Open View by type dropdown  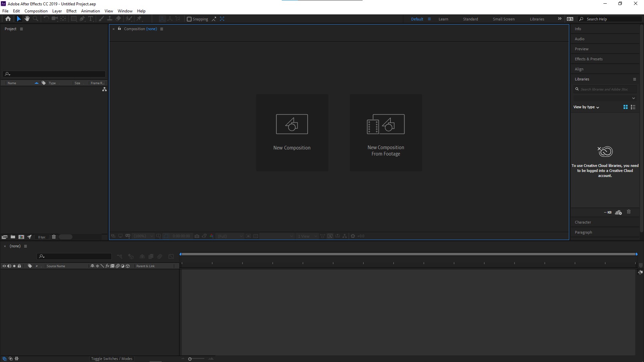pyautogui.click(x=586, y=107)
